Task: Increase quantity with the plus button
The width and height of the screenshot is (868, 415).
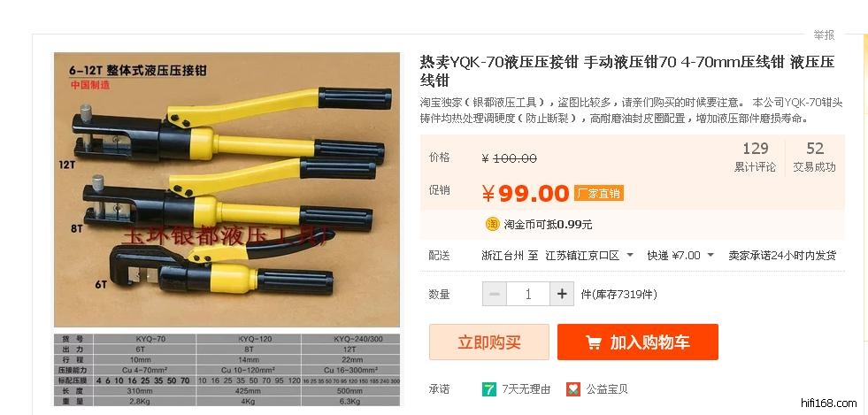Action: point(561,294)
